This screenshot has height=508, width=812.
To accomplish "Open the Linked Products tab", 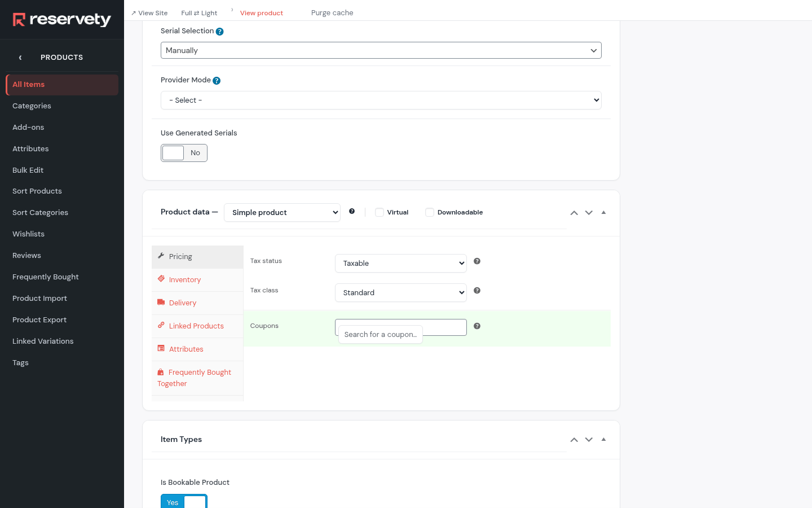I will point(197,326).
